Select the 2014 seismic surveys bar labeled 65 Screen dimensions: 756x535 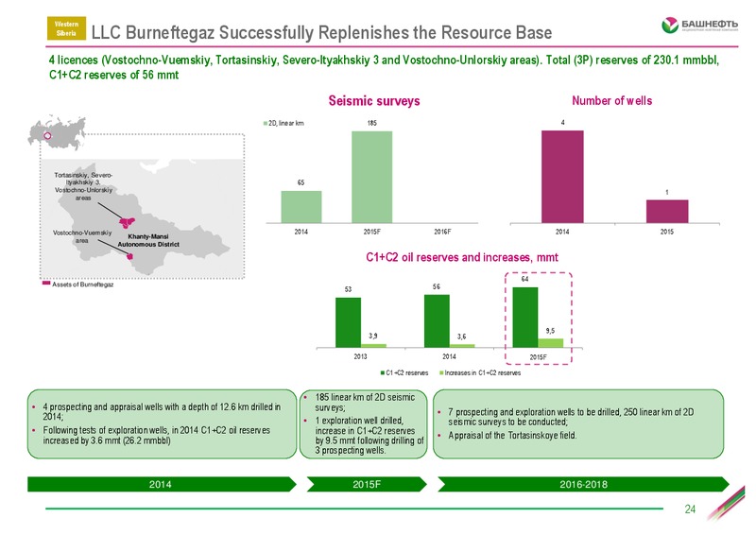click(x=301, y=206)
